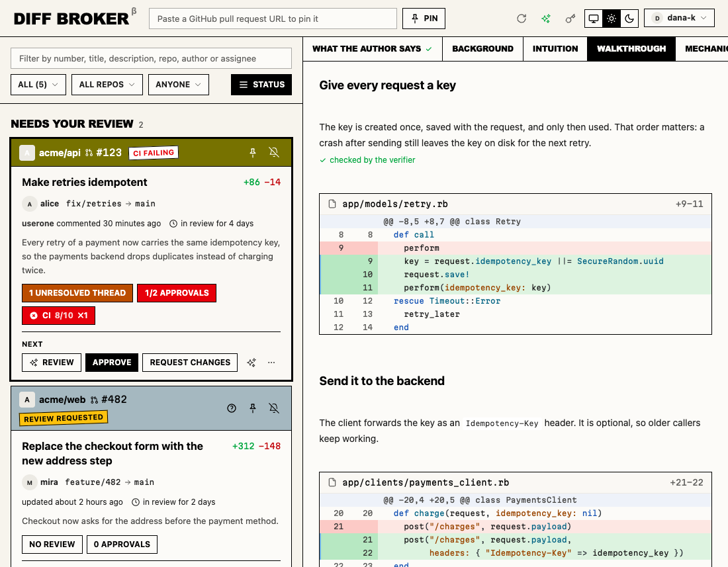Click the acme/web avatar icon

27,400
